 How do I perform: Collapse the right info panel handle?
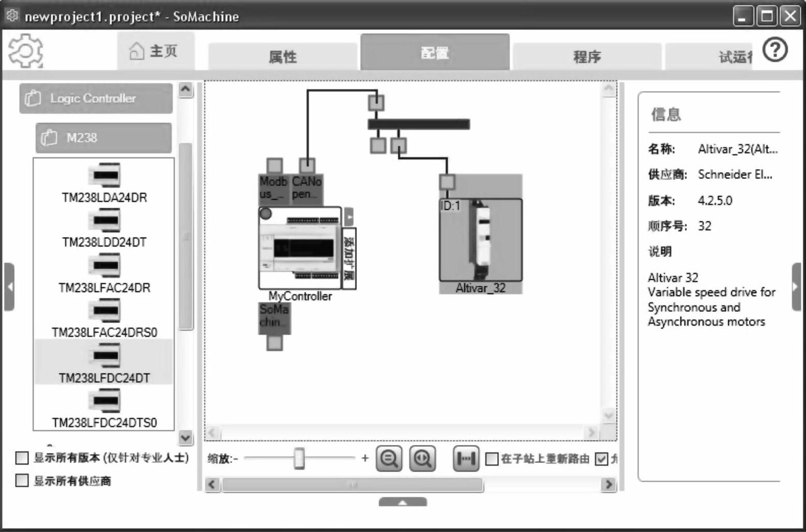coord(796,287)
